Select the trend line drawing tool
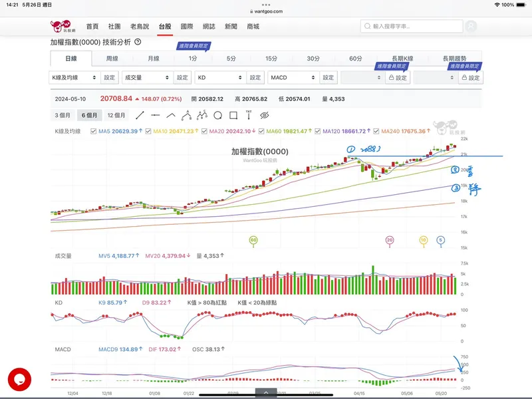 pos(140,115)
